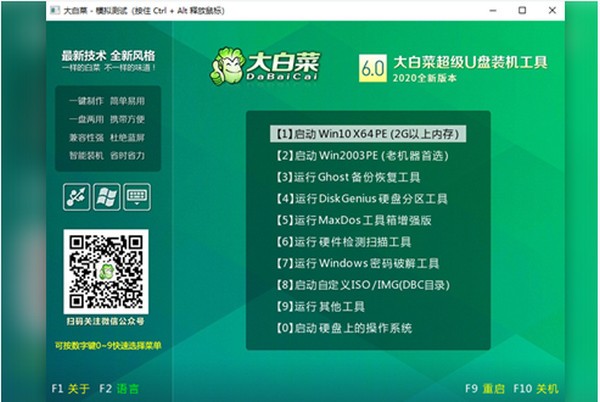Image resolution: width=600 pixels, height=402 pixels.
Task: Select 启动 Win10 X64 PE menu entry
Action: [368, 134]
